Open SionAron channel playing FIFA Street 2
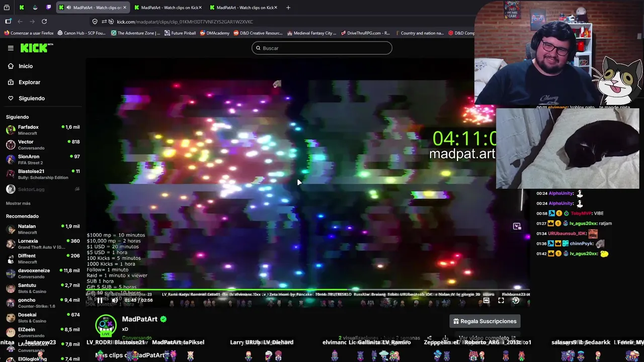Image resolution: width=644 pixels, height=362 pixels. point(42,159)
